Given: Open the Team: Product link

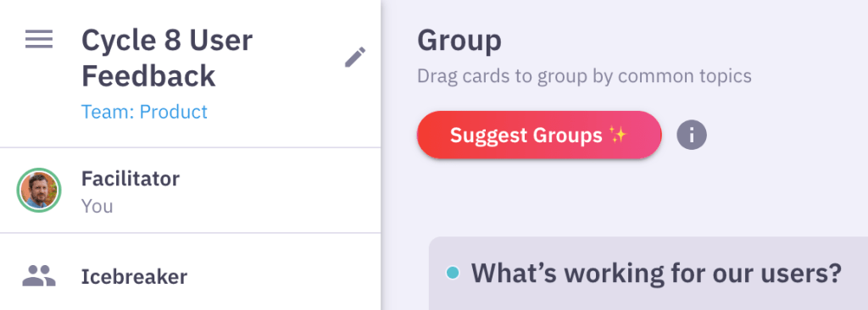Looking at the screenshot, I should tap(144, 112).
